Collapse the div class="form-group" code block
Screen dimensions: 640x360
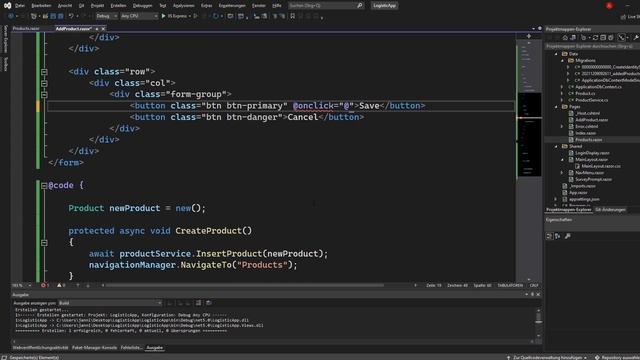click(x=44, y=95)
